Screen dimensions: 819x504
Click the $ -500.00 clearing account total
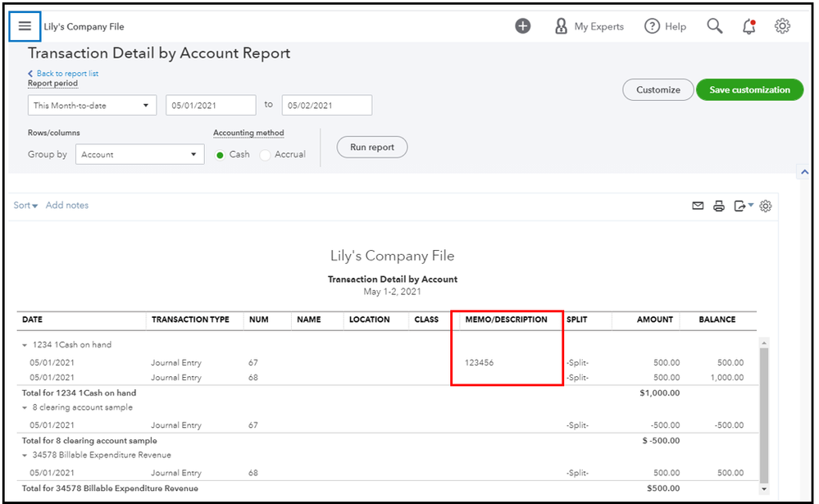tap(661, 440)
